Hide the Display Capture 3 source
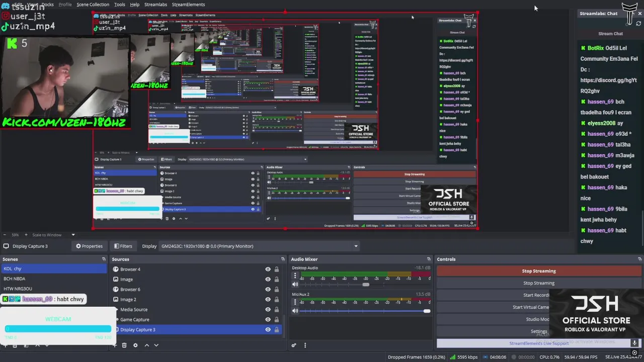The image size is (644, 362). [x=268, y=329]
